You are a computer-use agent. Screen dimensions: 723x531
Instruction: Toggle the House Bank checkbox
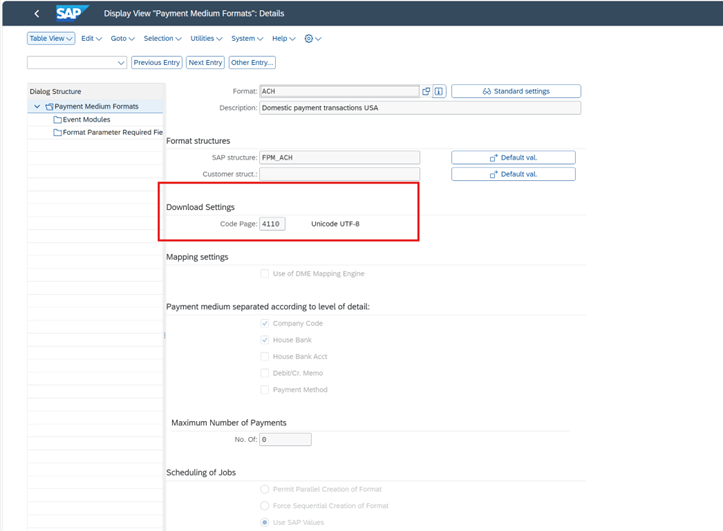pyautogui.click(x=265, y=340)
